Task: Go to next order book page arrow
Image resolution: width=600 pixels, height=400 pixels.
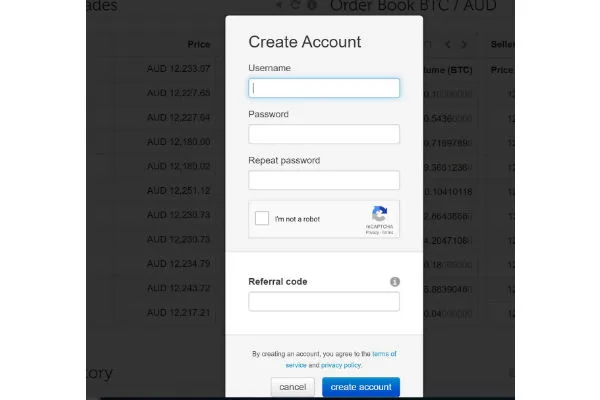Action: point(465,44)
